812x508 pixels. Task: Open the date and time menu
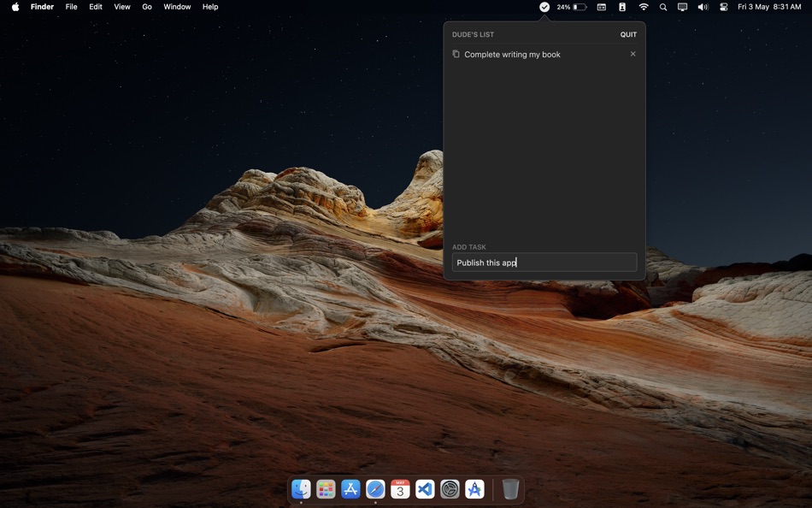768,7
